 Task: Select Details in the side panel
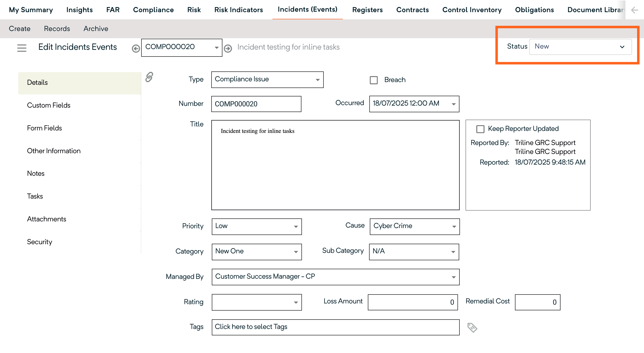[80, 83]
